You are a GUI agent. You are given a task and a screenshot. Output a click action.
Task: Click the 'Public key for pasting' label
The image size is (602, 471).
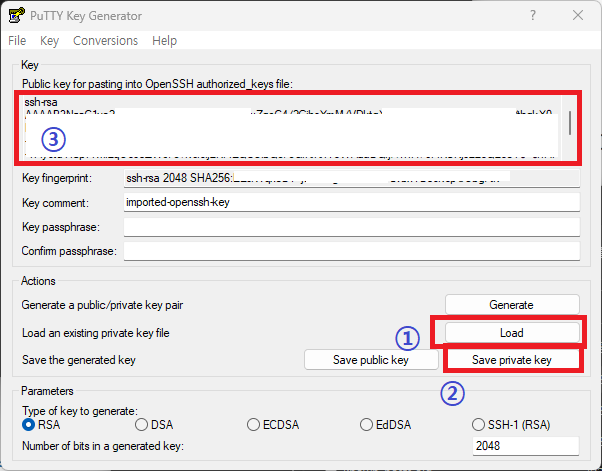point(157,84)
